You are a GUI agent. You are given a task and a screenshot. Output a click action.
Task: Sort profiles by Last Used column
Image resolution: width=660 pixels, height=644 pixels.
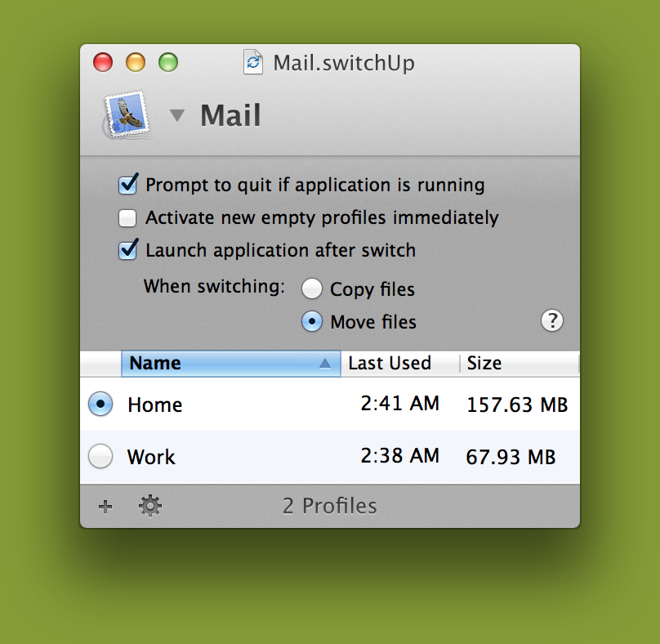click(x=390, y=364)
